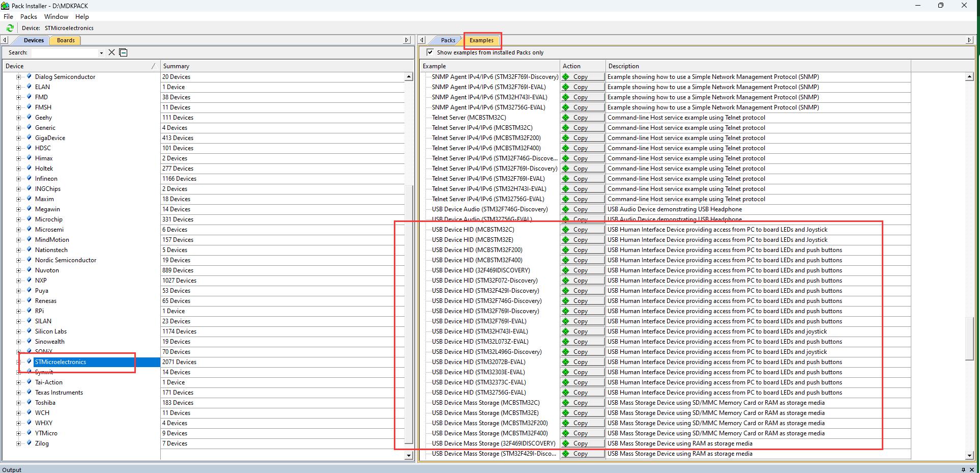Click the copy icon for Telnet Server (MCBSTM32C)

pyautogui.click(x=566, y=118)
